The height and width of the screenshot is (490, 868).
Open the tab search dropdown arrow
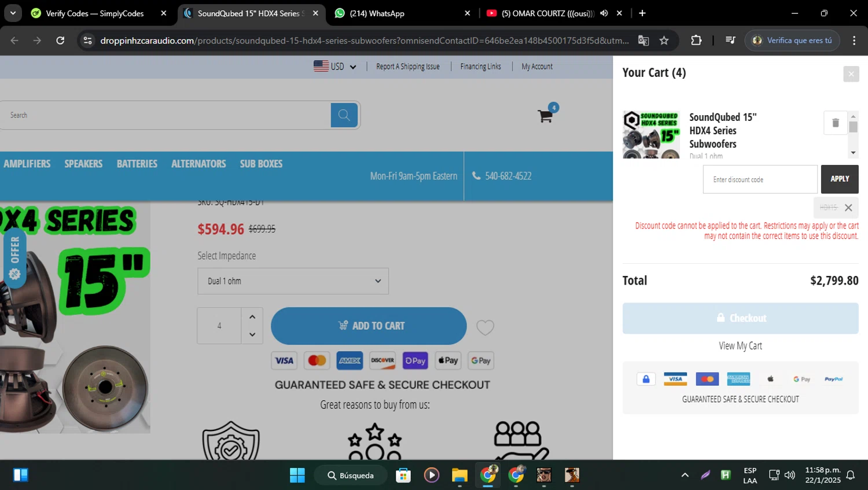(x=13, y=13)
